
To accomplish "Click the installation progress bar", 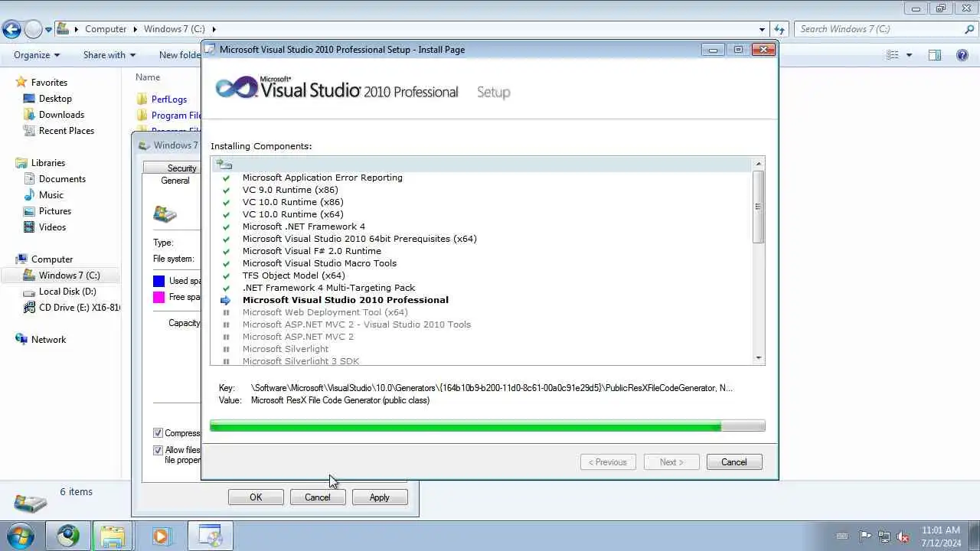I will click(x=487, y=426).
